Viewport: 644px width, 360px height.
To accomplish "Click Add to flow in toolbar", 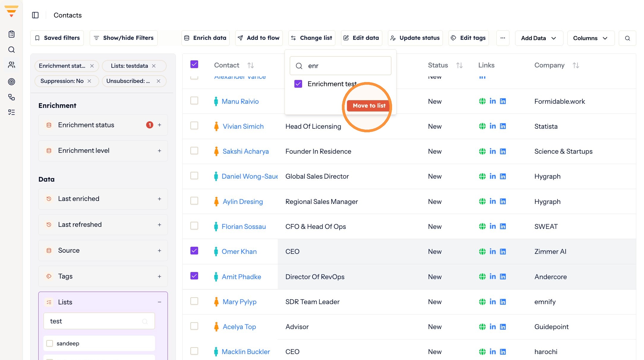I will click(x=259, y=38).
